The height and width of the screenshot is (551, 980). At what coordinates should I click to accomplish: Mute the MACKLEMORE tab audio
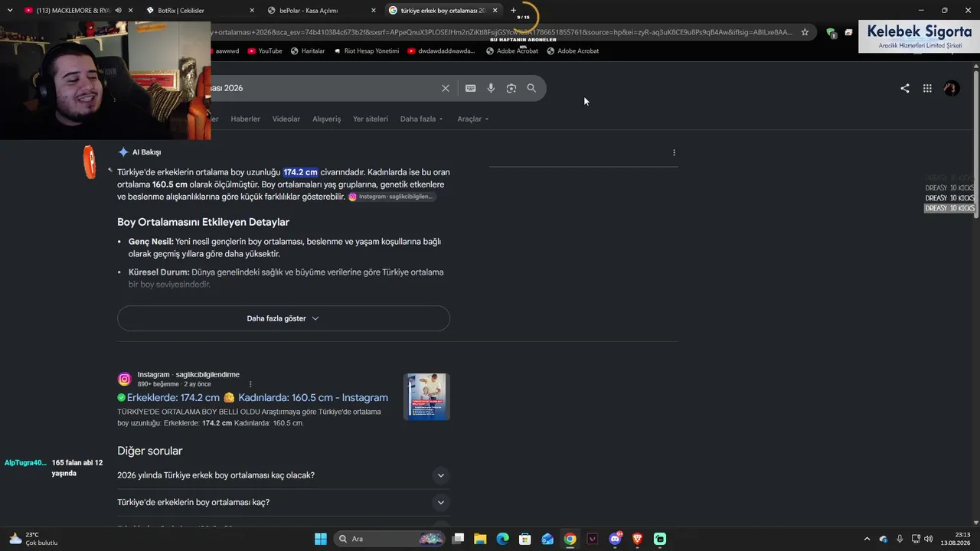click(119, 11)
